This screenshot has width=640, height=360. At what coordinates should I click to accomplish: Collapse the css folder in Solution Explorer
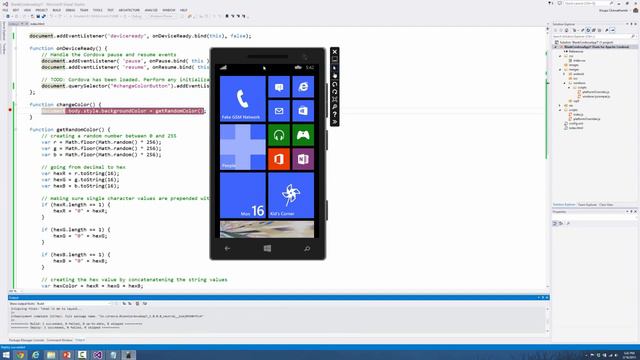561,56
